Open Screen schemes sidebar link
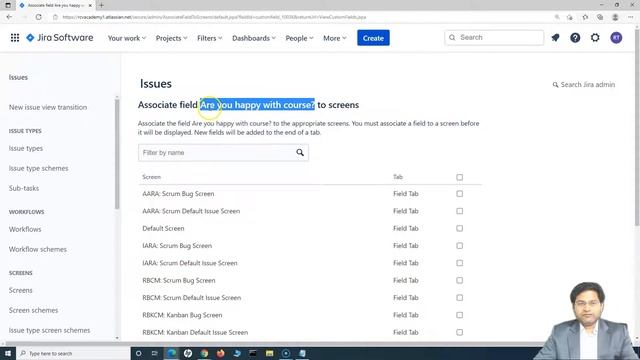 pos(33,311)
